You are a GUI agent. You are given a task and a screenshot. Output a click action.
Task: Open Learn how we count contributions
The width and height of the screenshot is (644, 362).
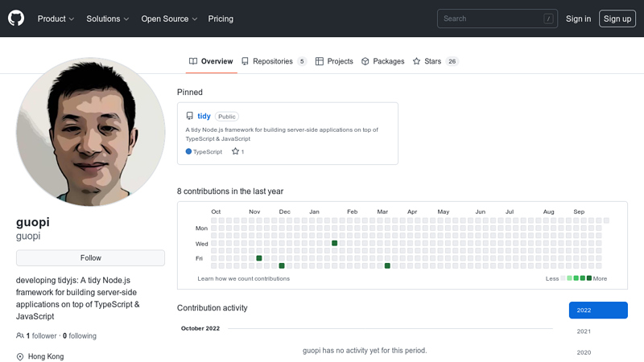[x=244, y=278]
